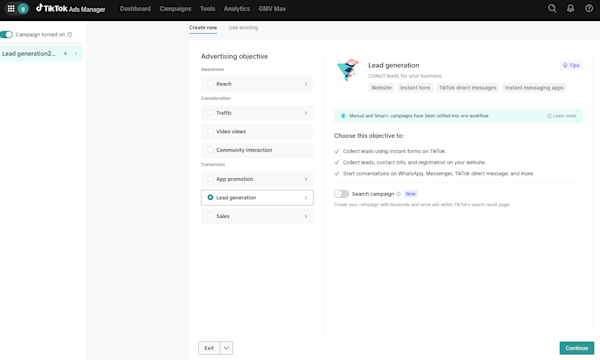Select the Reach objective radio button
This screenshot has width=600, height=360.
(210, 84)
